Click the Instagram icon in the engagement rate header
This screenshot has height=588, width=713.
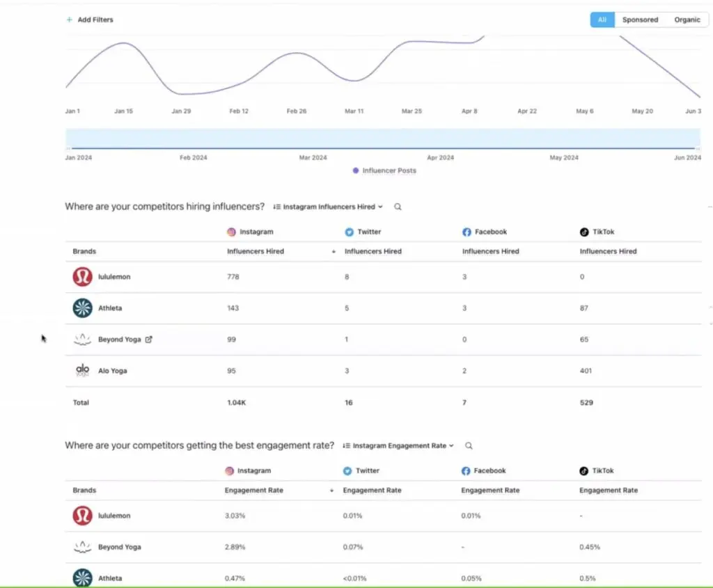click(230, 471)
